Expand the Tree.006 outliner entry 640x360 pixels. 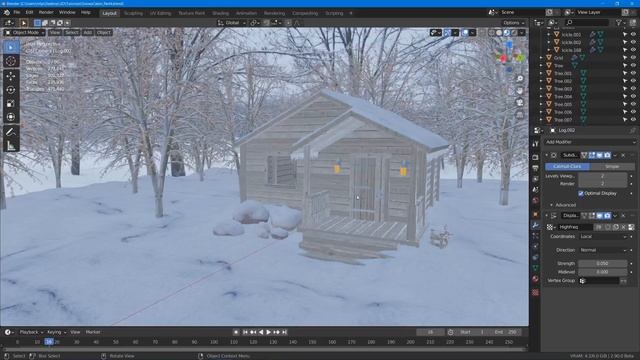point(542,112)
